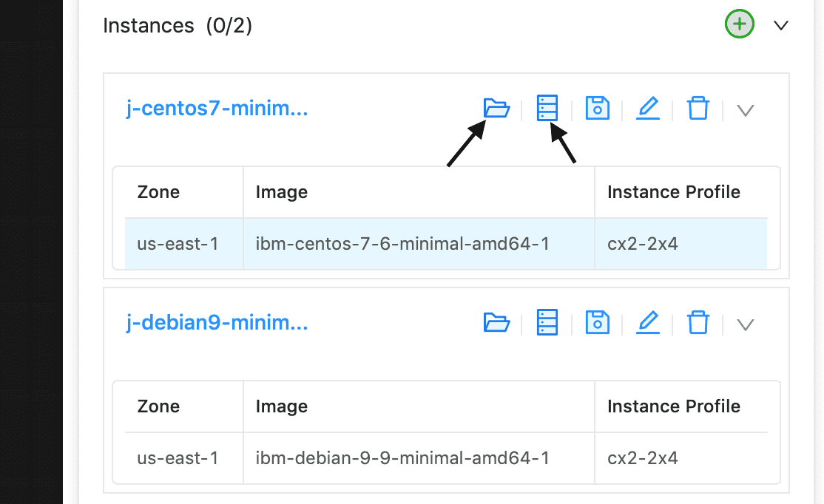Click Zone column header in debian table

(x=158, y=406)
